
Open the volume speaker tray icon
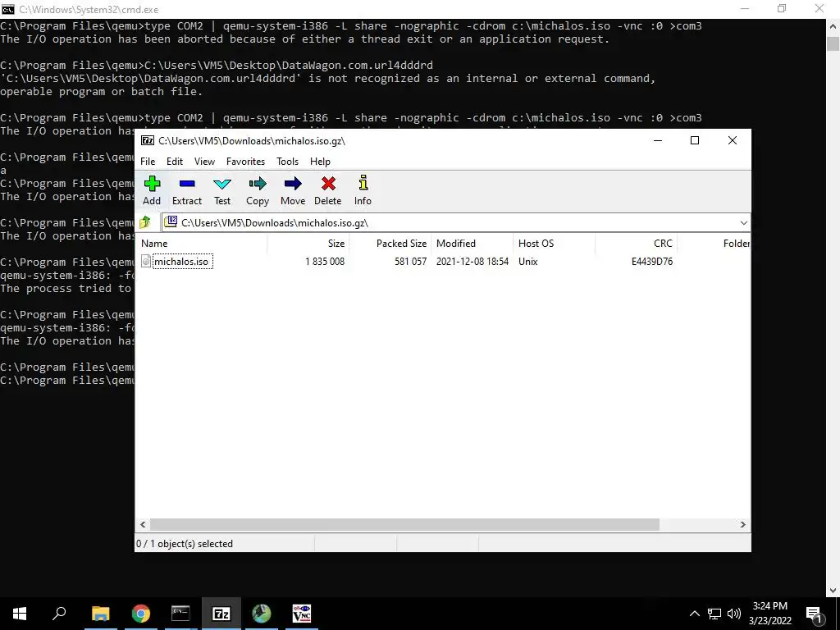734,614
